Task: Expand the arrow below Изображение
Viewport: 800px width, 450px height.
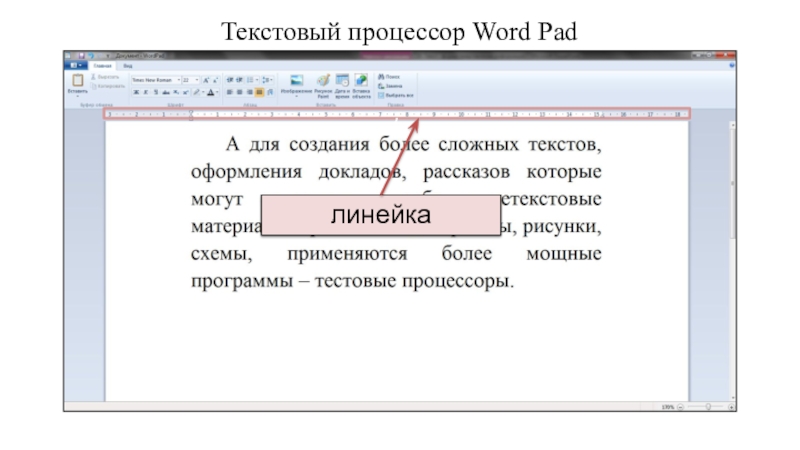Action: (x=296, y=96)
